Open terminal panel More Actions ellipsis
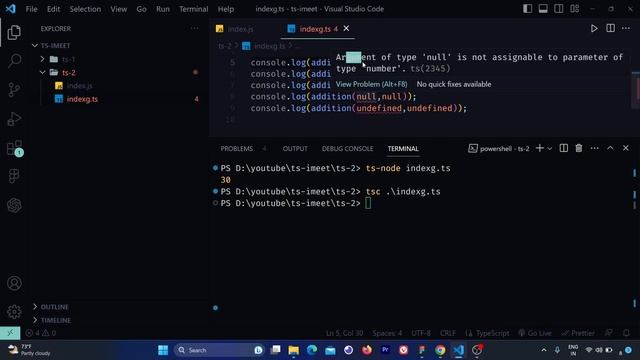 [594, 148]
